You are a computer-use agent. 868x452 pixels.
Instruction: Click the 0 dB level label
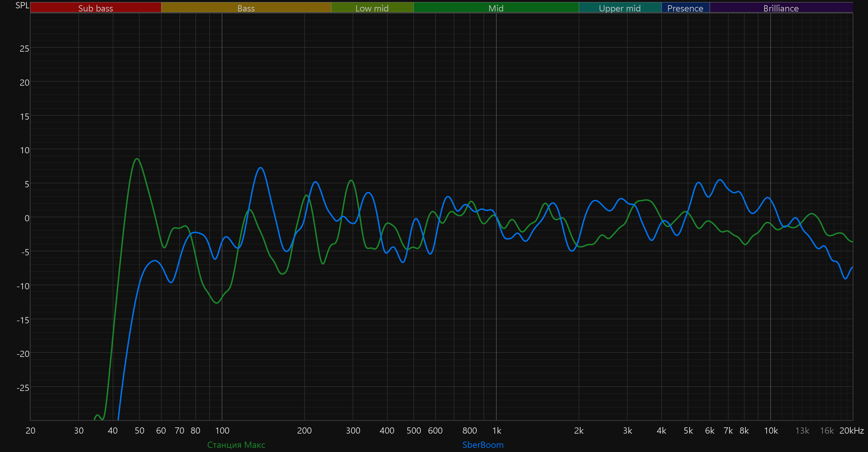[27, 218]
